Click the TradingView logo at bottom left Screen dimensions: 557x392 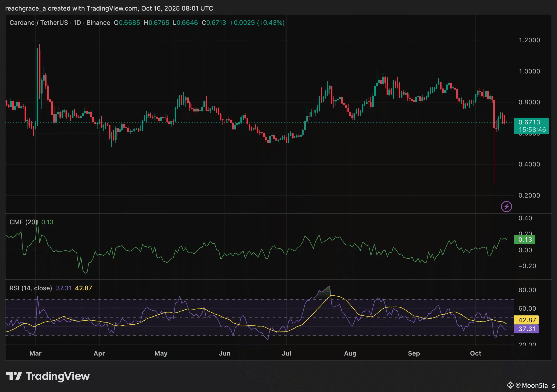[x=48, y=376]
